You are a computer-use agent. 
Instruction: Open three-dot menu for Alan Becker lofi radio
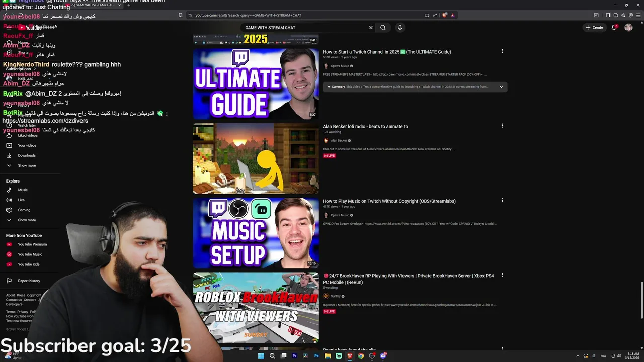pyautogui.click(x=502, y=126)
